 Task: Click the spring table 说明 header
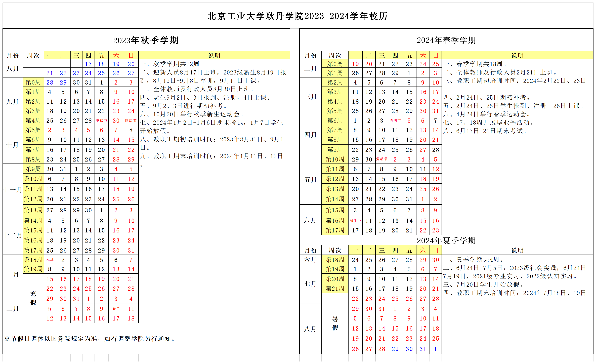[x=517, y=55]
